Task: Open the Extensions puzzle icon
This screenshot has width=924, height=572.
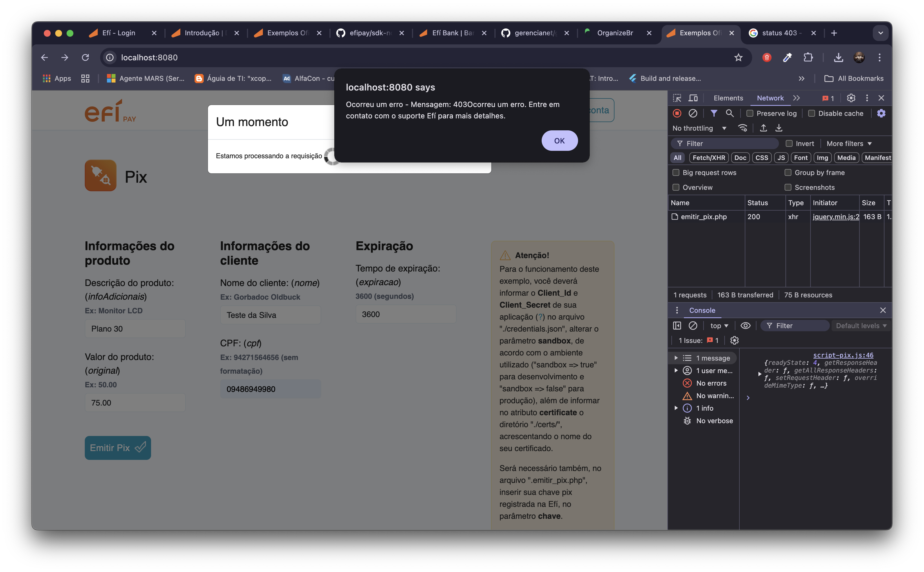Action: 808,57
